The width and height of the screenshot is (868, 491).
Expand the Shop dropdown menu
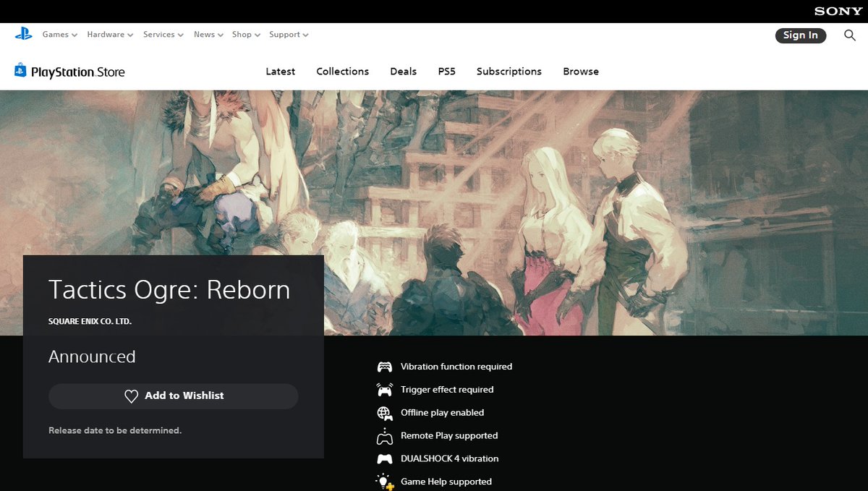click(x=246, y=35)
